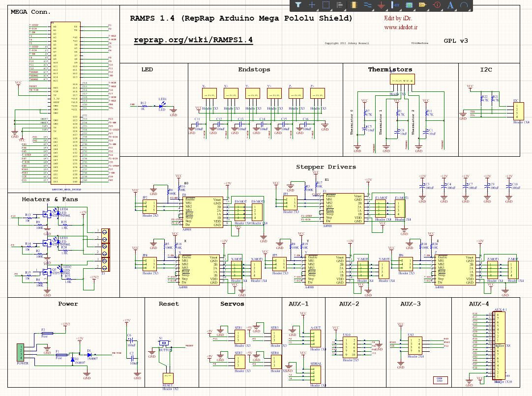
Task: Select the LED1 diode symbol
Action: point(161,106)
